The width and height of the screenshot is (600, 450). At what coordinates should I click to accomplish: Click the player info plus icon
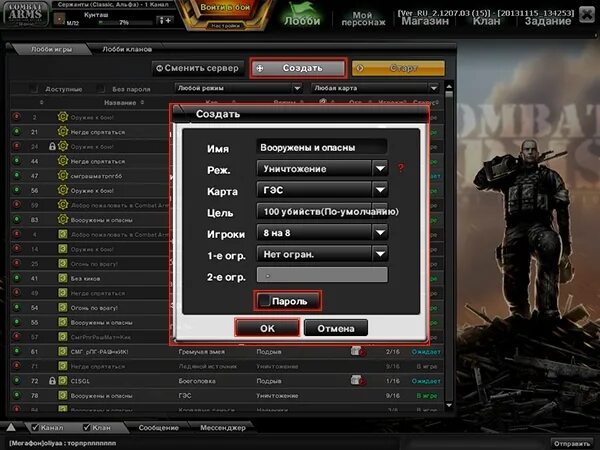[x=165, y=20]
